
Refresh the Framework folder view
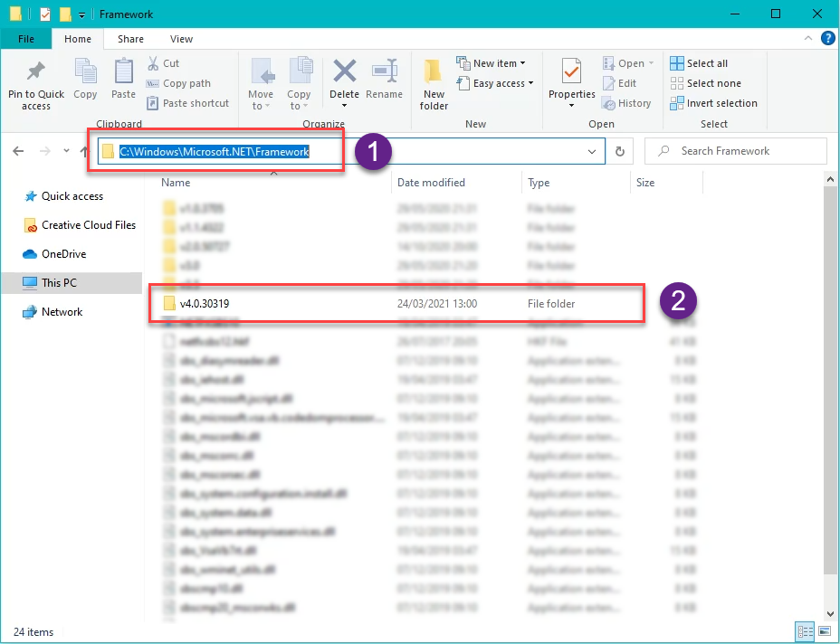[620, 151]
